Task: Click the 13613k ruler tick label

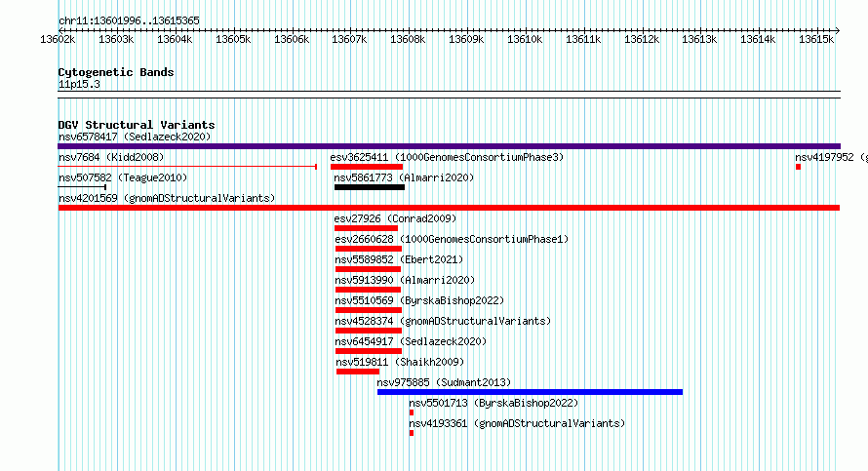Action: [x=699, y=40]
